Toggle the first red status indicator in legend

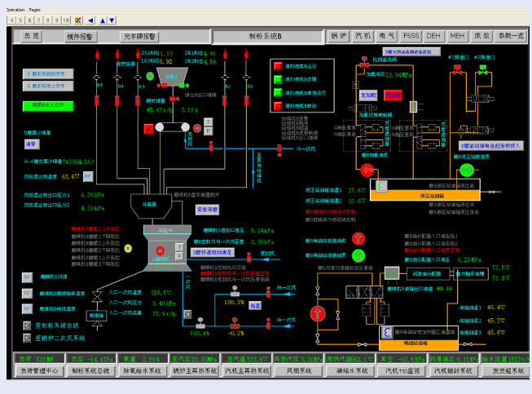pyautogui.click(x=278, y=64)
